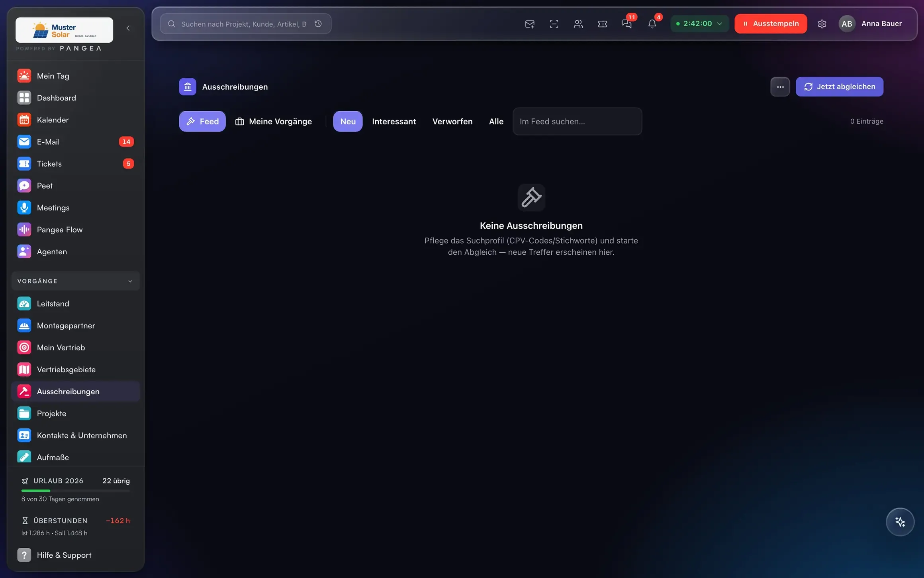Open chat messages icon with 11 badge
This screenshot has height=578, width=924.
coord(627,24)
